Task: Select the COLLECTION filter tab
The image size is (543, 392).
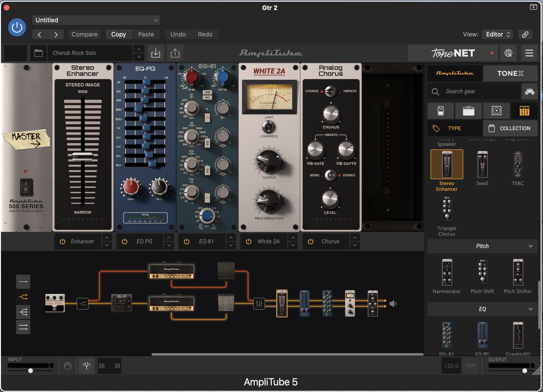Action: point(510,128)
